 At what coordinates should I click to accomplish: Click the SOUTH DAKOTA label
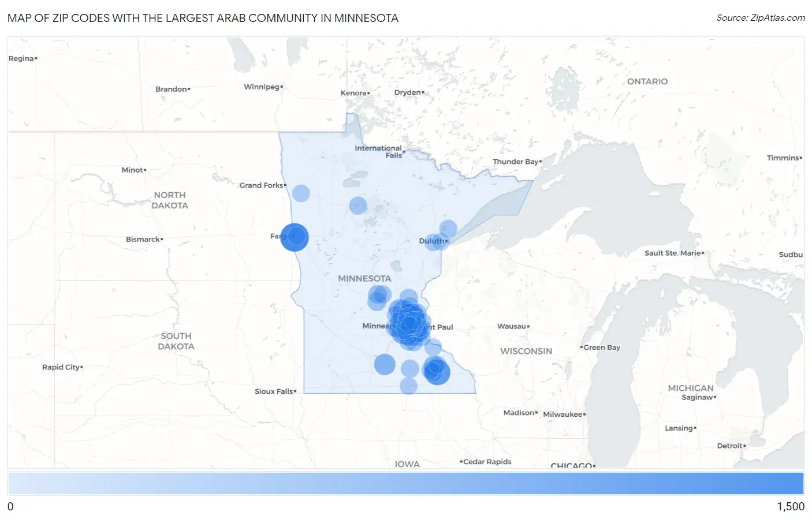point(176,341)
